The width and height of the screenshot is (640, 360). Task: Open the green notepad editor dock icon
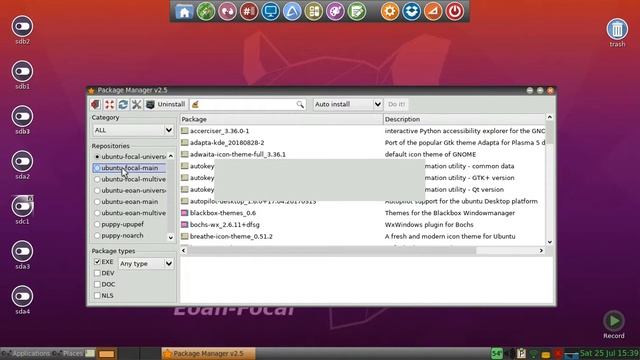point(357,11)
